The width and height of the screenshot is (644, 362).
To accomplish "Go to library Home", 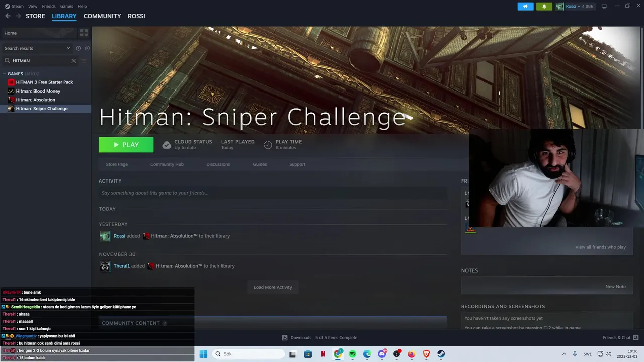I will (x=39, y=33).
